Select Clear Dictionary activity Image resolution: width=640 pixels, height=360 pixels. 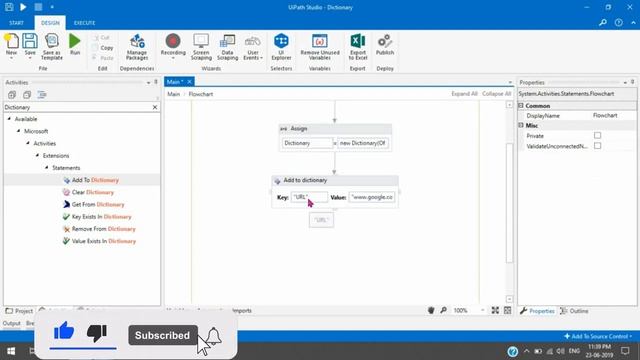pyautogui.click(x=88, y=192)
